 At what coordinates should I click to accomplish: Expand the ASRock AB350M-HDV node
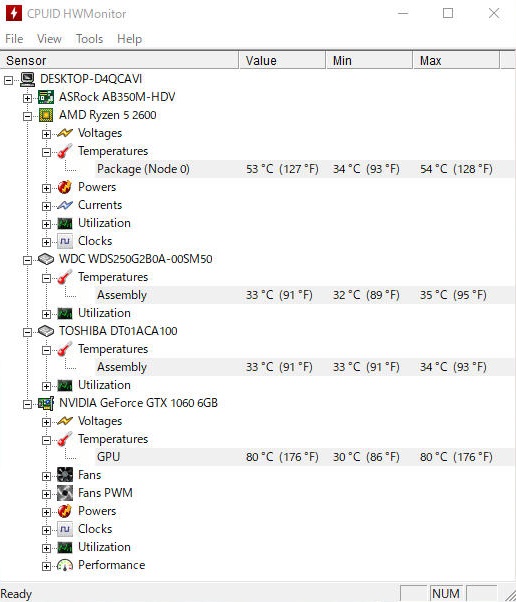click(27, 98)
